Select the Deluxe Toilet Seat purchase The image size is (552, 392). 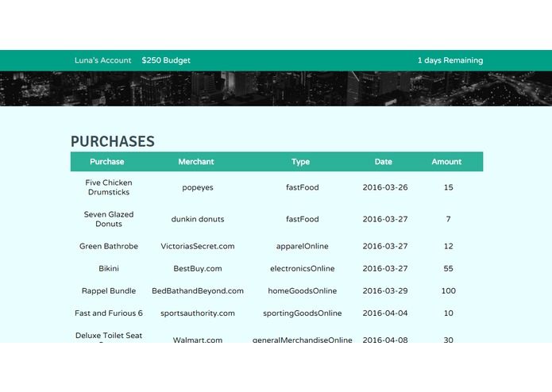tap(109, 336)
